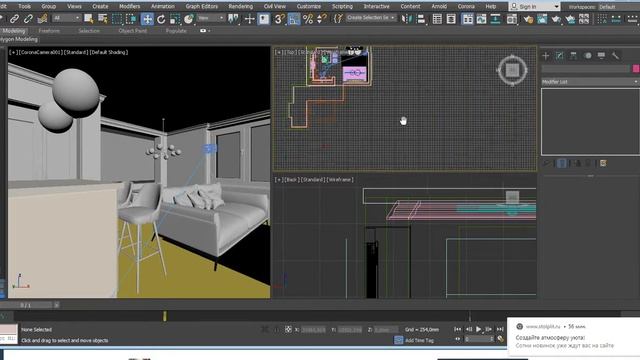Open Default Shading viewport label menu
This screenshot has height=360, width=640.
pyautogui.click(x=109, y=52)
